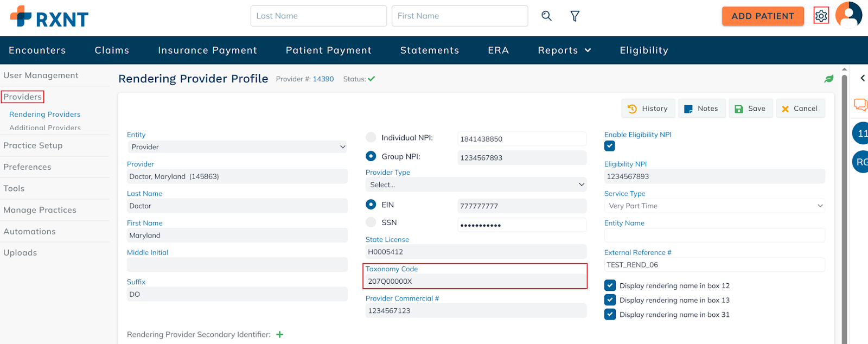Uncheck Enable Eligibility NPI checkbox
Screen dimensions: 868x344
610,146
